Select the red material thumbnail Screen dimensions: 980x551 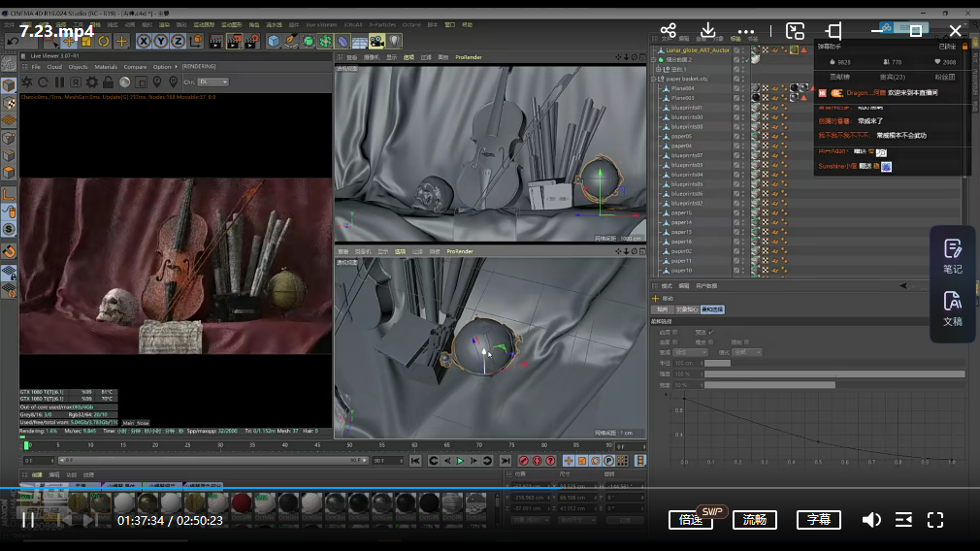tap(242, 502)
